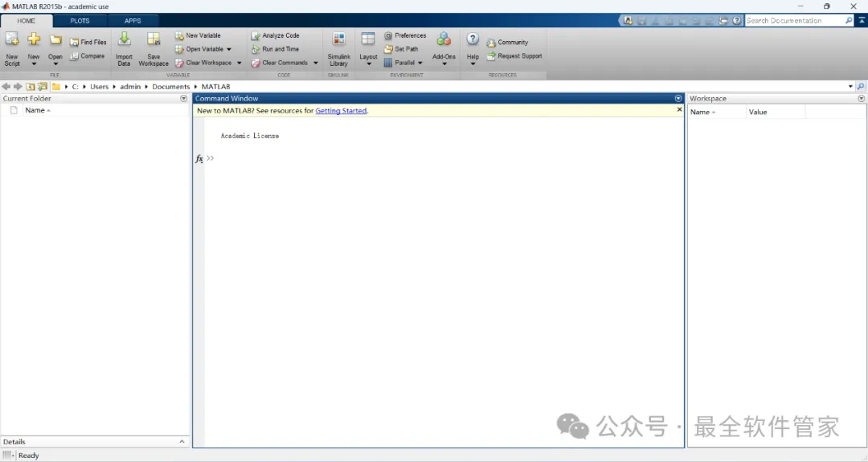Select MATLAB in the address path
Screen dimensions: 868x462
click(216, 86)
